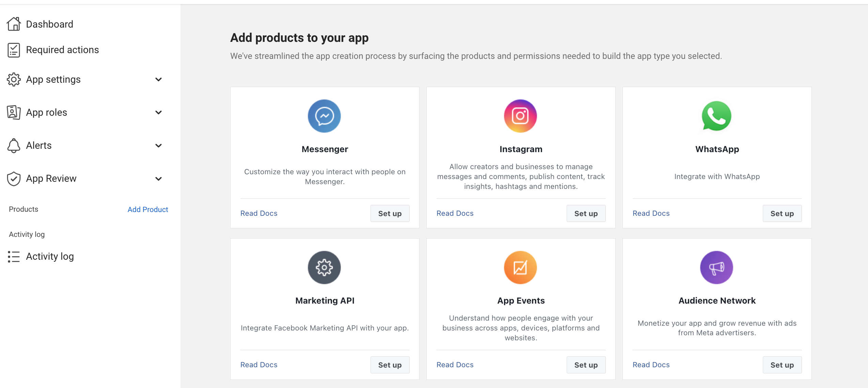Click the Marketing API gear icon
Screen dimensions: 868x388
tap(324, 268)
